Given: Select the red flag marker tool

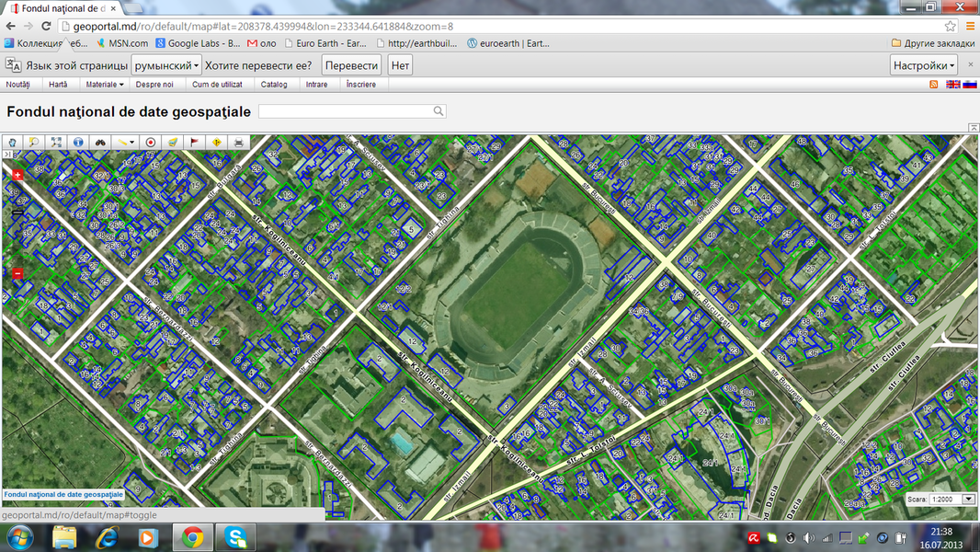Looking at the screenshot, I should (195, 143).
